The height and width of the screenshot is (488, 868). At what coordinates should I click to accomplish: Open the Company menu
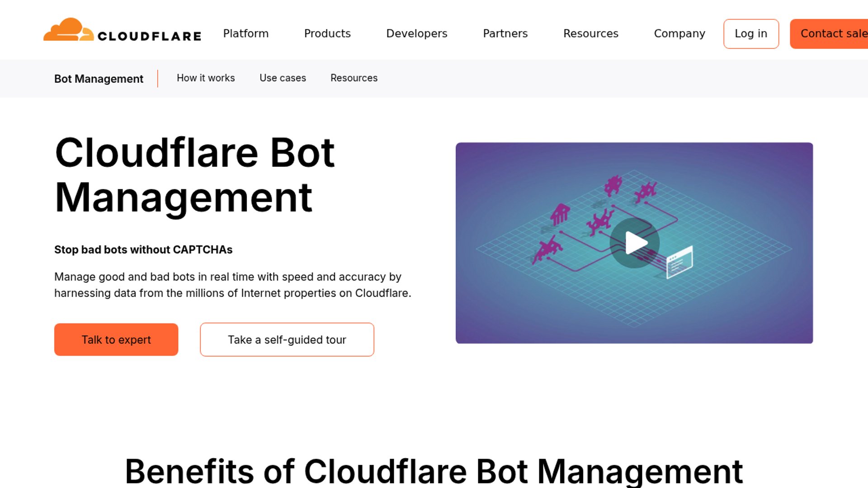[x=679, y=33]
